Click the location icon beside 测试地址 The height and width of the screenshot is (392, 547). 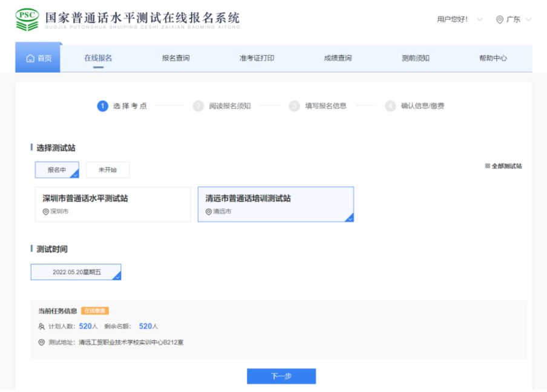(42, 342)
